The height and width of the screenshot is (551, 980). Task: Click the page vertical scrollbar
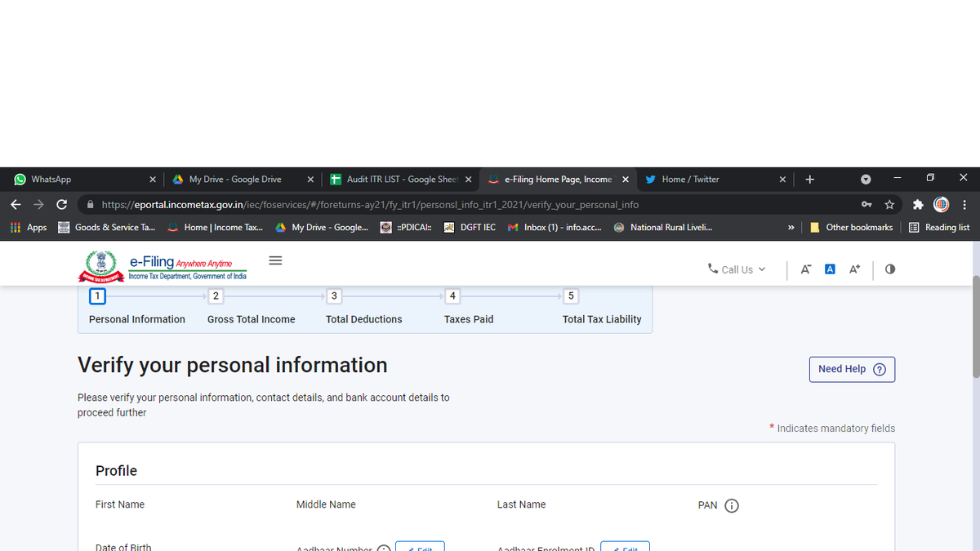tap(975, 327)
